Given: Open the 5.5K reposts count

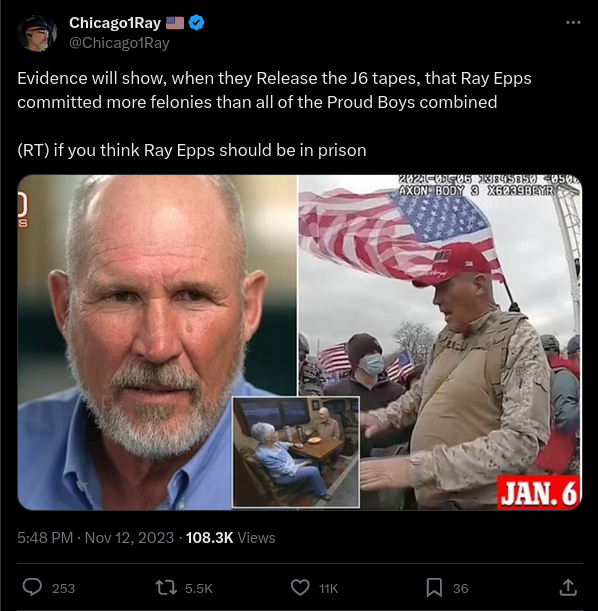Looking at the screenshot, I should [199, 588].
